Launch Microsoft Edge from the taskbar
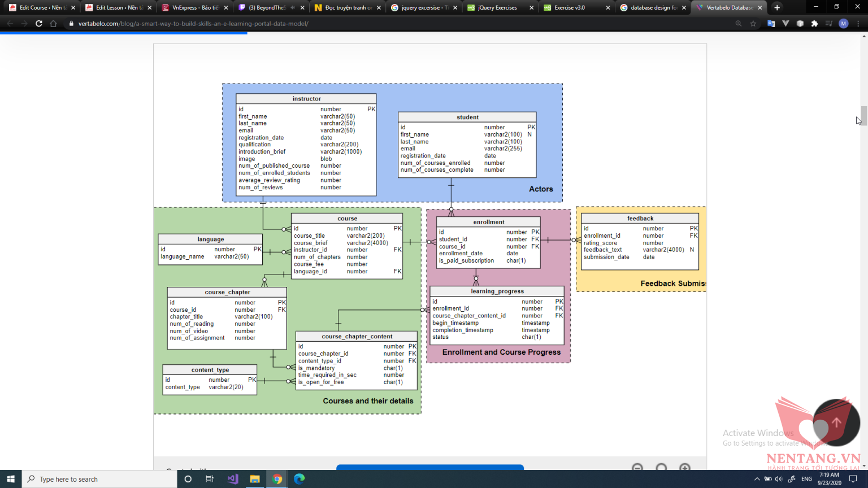The width and height of the screenshot is (868, 488). pyautogui.click(x=300, y=479)
